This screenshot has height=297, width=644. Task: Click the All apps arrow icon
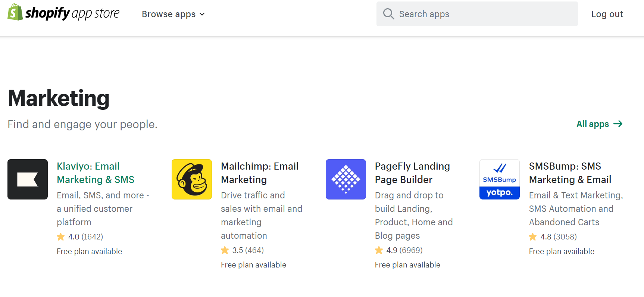[619, 124]
